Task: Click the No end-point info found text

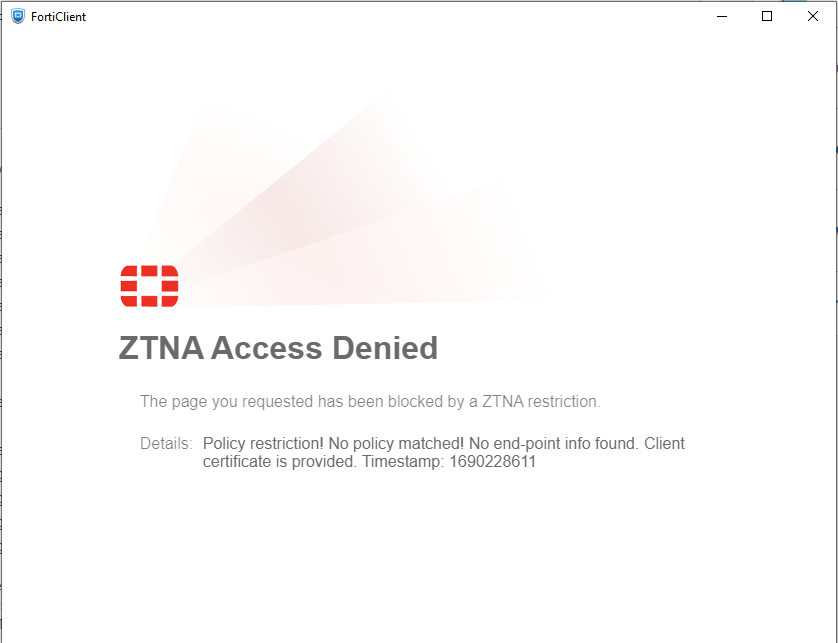Action: pyautogui.click(x=554, y=444)
